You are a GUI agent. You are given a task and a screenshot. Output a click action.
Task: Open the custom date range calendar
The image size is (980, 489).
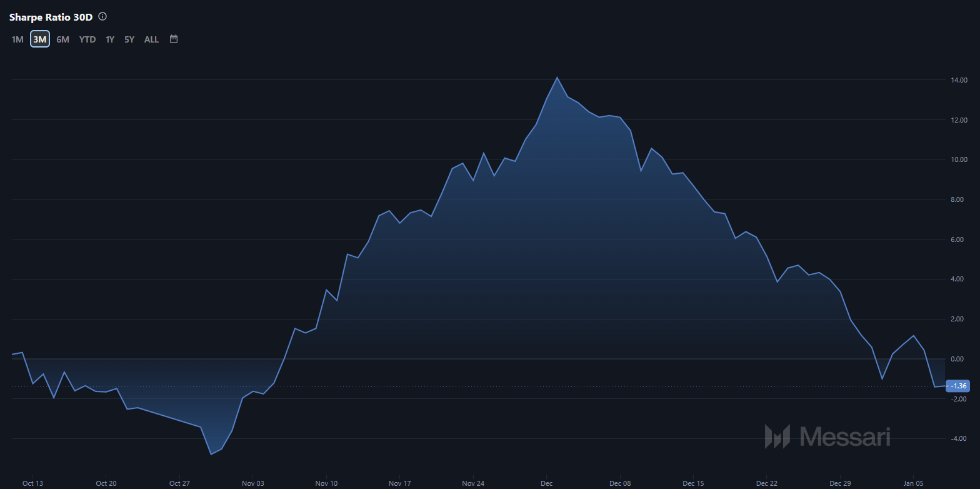coord(174,39)
